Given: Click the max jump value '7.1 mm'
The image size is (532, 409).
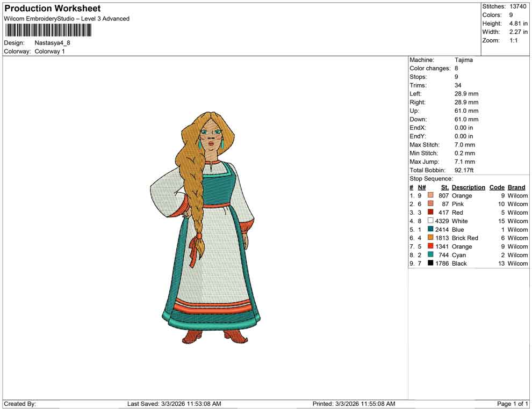Looking at the screenshot, I should (x=465, y=162).
